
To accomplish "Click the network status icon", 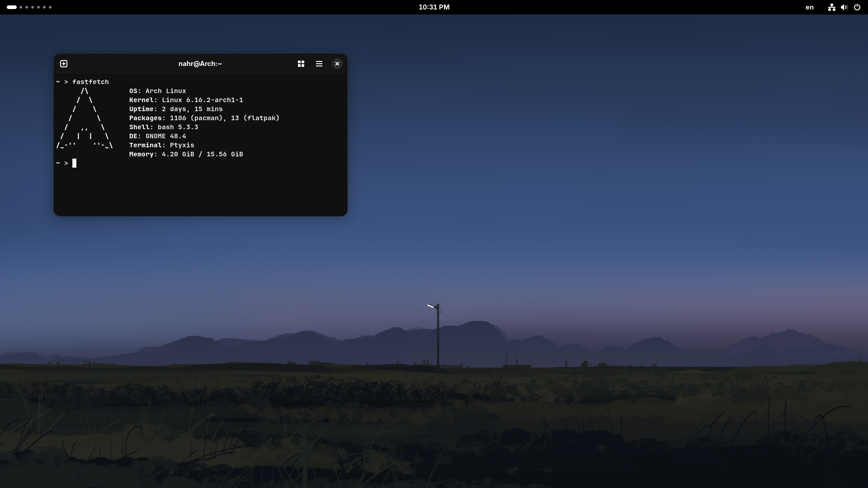I will point(831,7).
